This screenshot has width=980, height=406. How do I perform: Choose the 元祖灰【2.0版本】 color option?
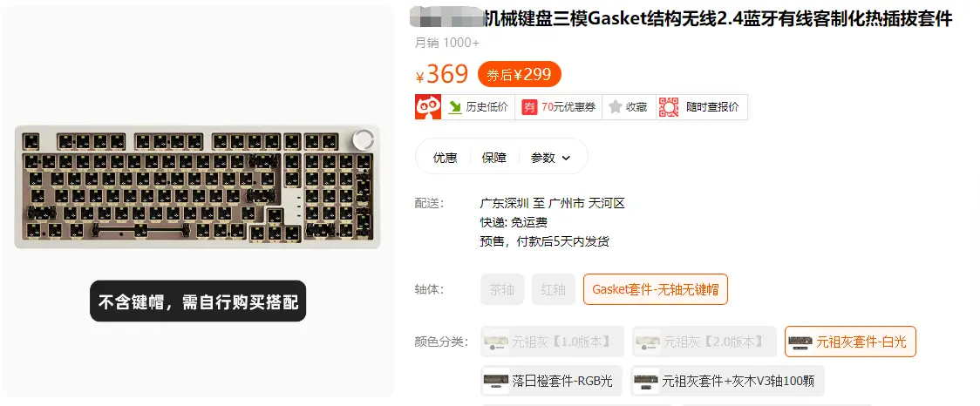pos(704,342)
